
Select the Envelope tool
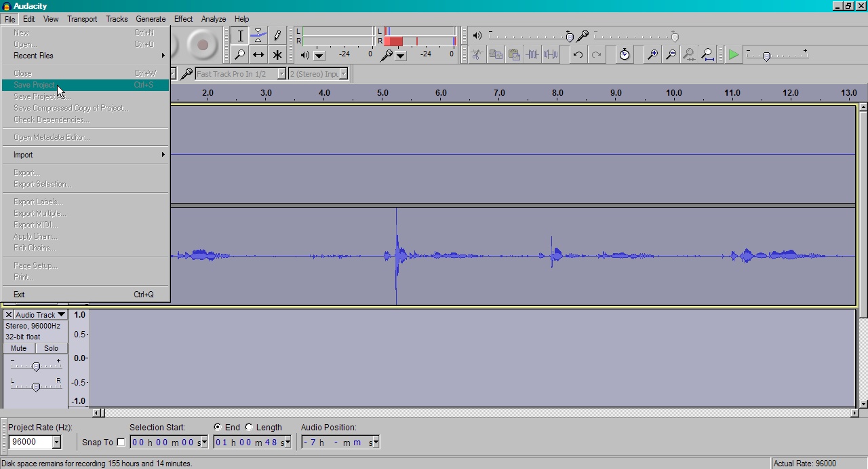click(x=258, y=36)
